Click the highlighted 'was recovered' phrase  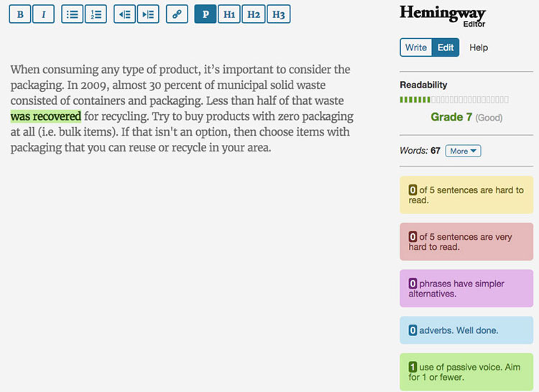[46, 116]
